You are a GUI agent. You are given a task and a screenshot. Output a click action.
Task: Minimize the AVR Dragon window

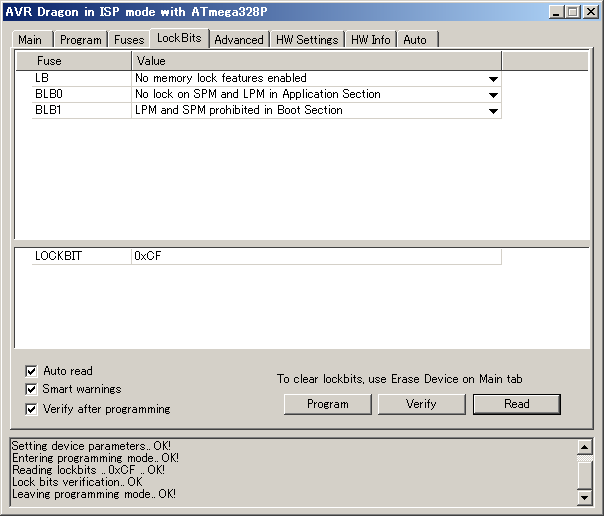tap(556, 12)
